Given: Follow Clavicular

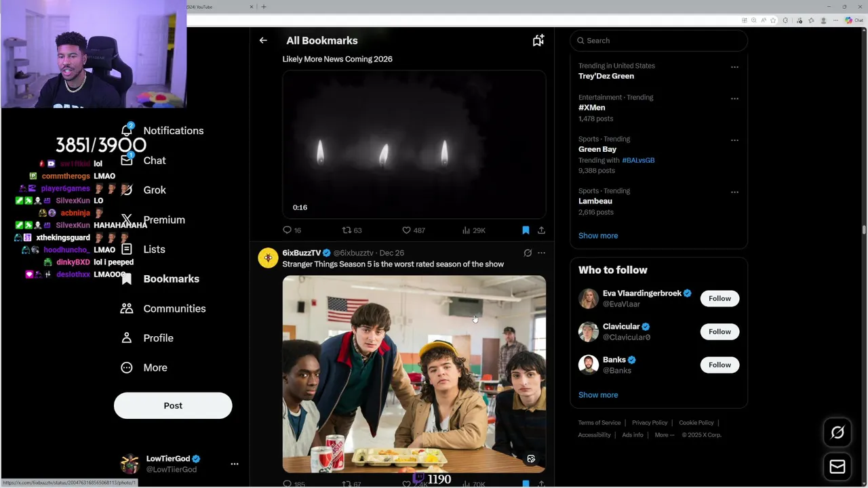Looking at the screenshot, I should (719, 331).
